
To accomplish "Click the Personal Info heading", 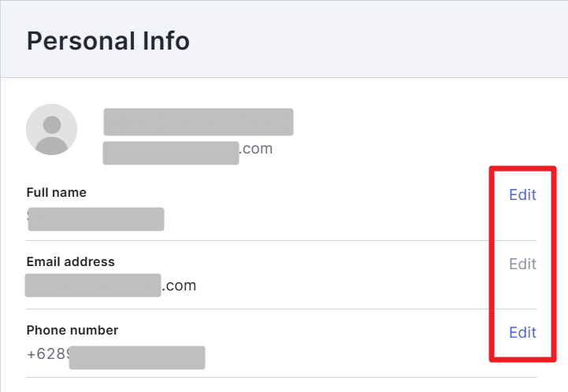I will point(108,40).
